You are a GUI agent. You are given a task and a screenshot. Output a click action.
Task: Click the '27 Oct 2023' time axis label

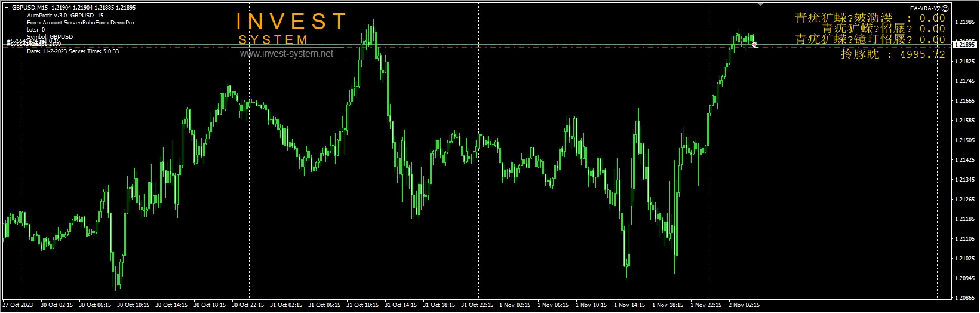pyautogui.click(x=18, y=305)
